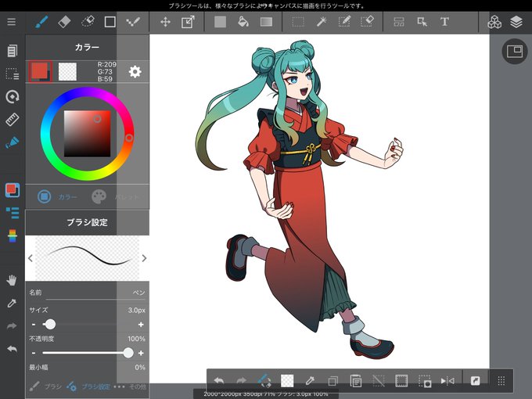The height and width of the screenshot is (399, 532).
Task: Toggle brush/eraser switch in shortcut bar
Action: point(264,381)
